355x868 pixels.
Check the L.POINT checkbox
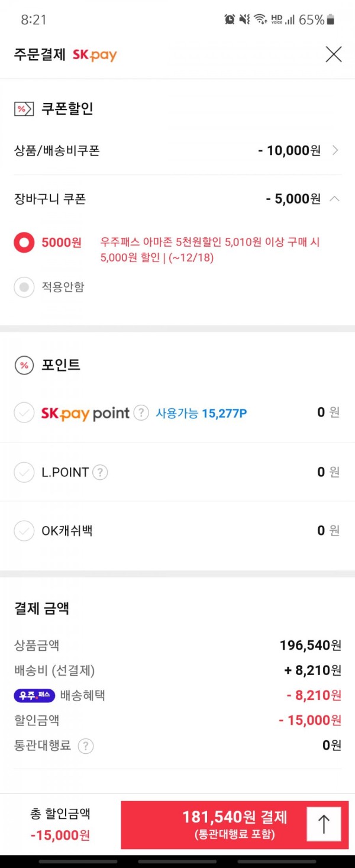pos(24,472)
